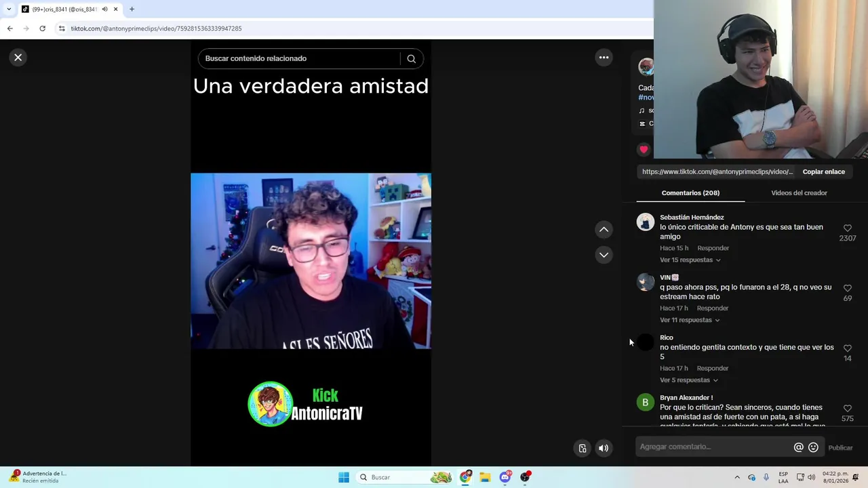The image size is (868, 488).
Task: Open File Explorer from taskbar
Action: [x=485, y=477]
